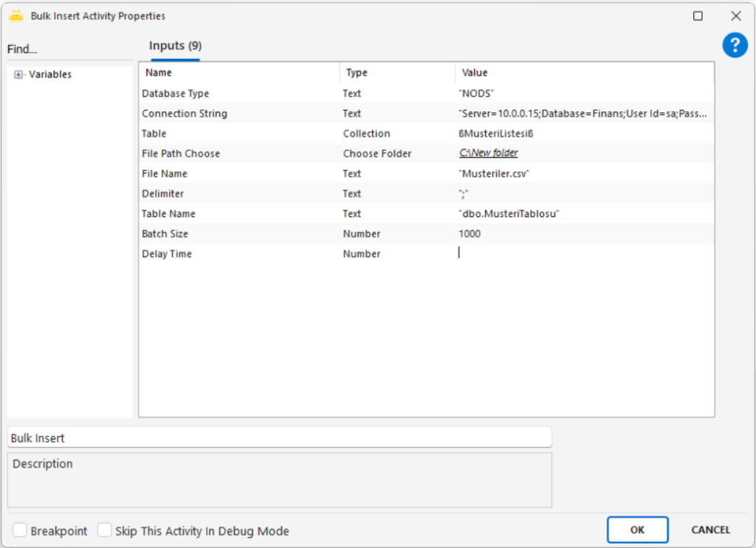The height and width of the screenshot is (548, 756).
Task: Edit the Bulk Insert activity name field
Action: tap(279, 438)
